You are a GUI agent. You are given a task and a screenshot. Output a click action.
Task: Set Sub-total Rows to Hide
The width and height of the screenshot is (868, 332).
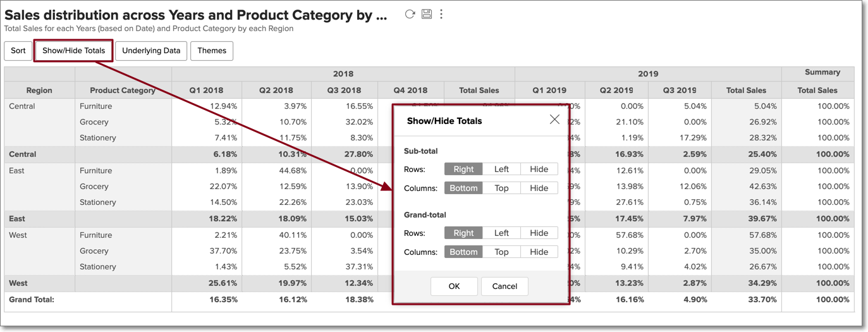coord(539,169)
